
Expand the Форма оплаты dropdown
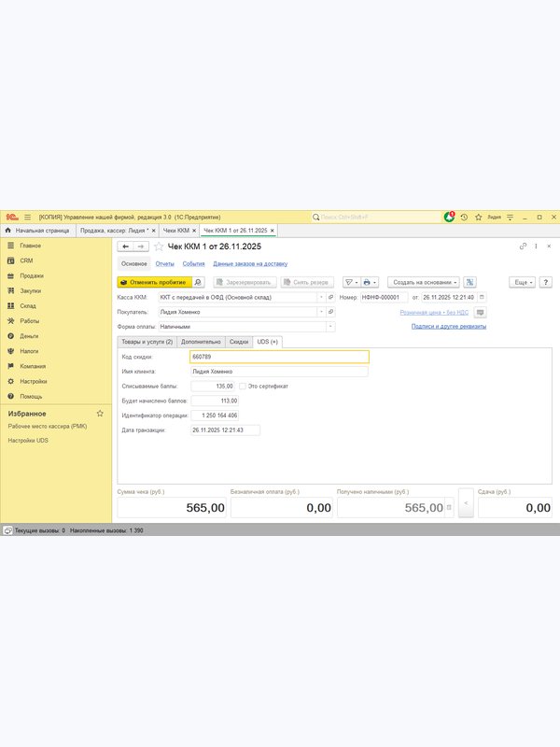(330, 327)
